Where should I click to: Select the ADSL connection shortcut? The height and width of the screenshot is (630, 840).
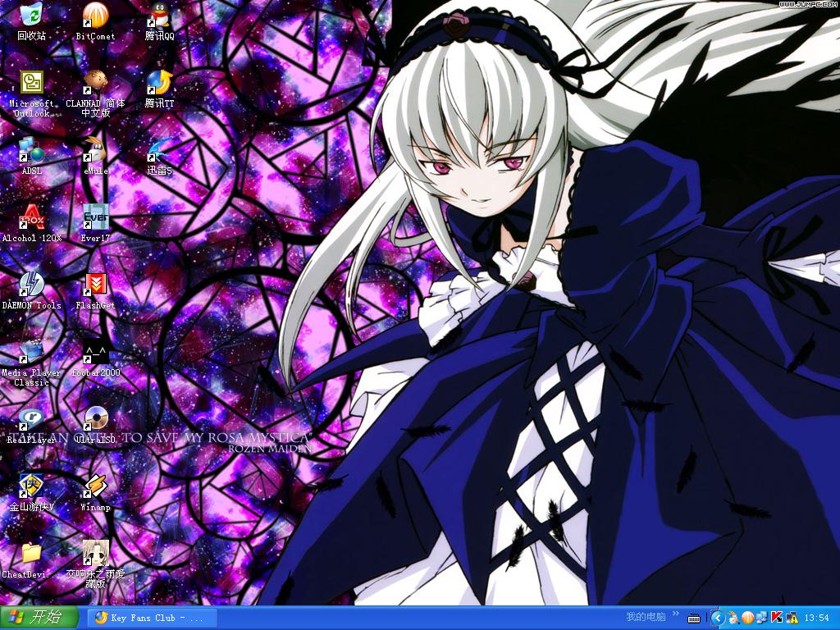tap(32, 157)
